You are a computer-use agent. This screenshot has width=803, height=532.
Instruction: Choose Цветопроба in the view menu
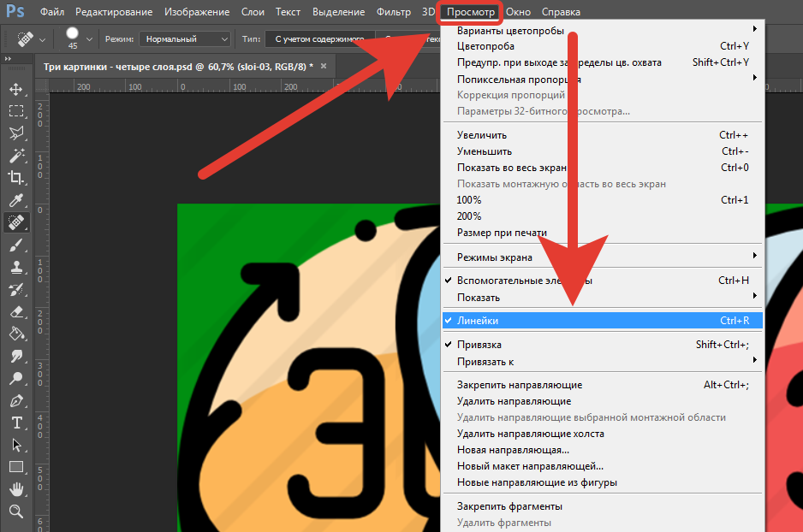603,46
